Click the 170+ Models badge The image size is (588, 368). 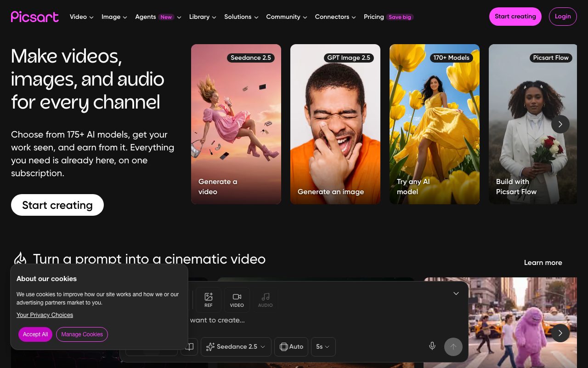(x=452, y=57)
